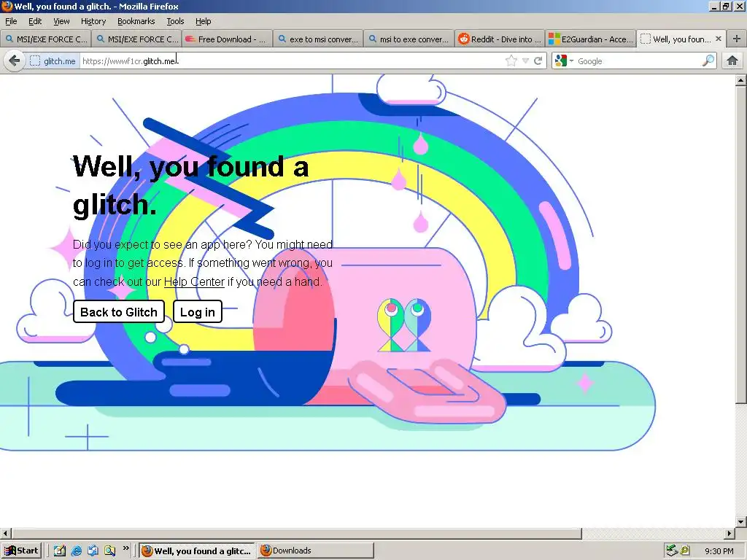This screenshot has width=747, height=560.
Task: Click vertical scrollbar down arrow
Action: (741, 521)
